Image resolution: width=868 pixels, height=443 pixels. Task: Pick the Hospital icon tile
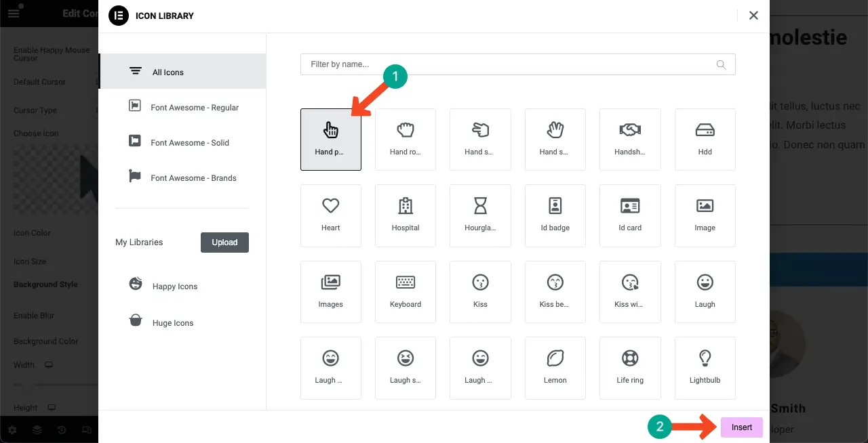point(406,215)
